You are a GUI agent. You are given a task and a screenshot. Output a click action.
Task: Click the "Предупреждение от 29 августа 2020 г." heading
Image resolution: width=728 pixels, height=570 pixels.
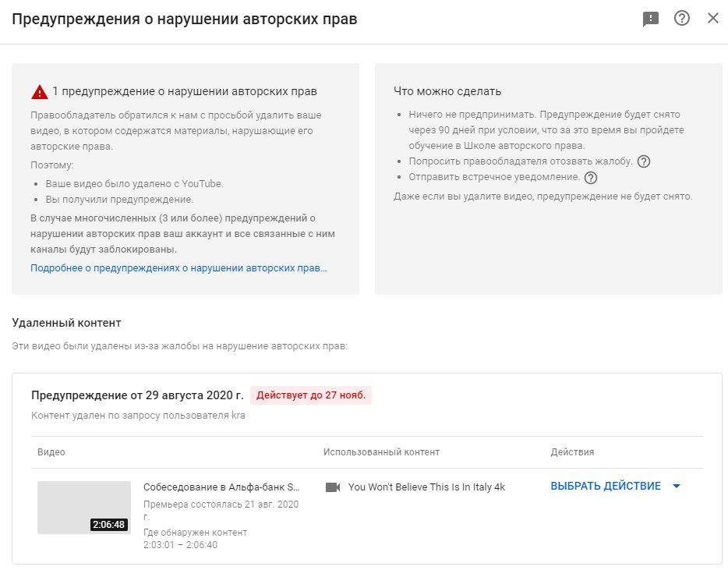click(137, 395)
